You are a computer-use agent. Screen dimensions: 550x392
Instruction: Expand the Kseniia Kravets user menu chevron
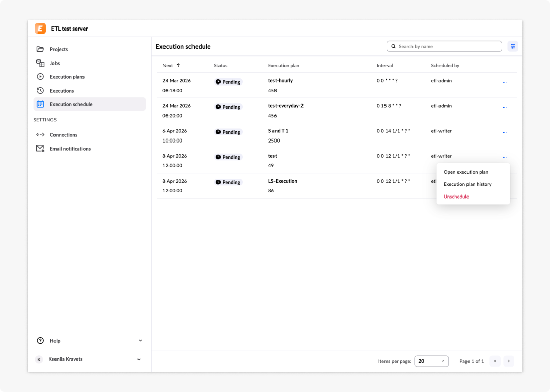pos(139,359)
